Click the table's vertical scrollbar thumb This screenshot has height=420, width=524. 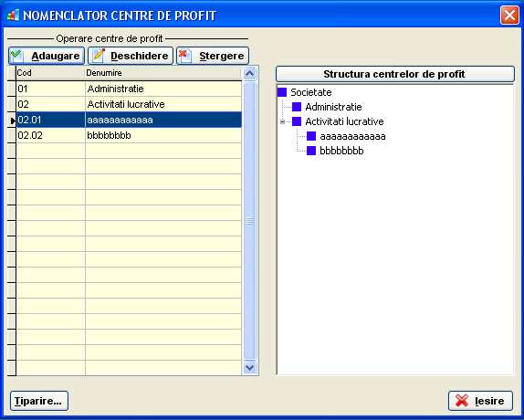point(249,221)
